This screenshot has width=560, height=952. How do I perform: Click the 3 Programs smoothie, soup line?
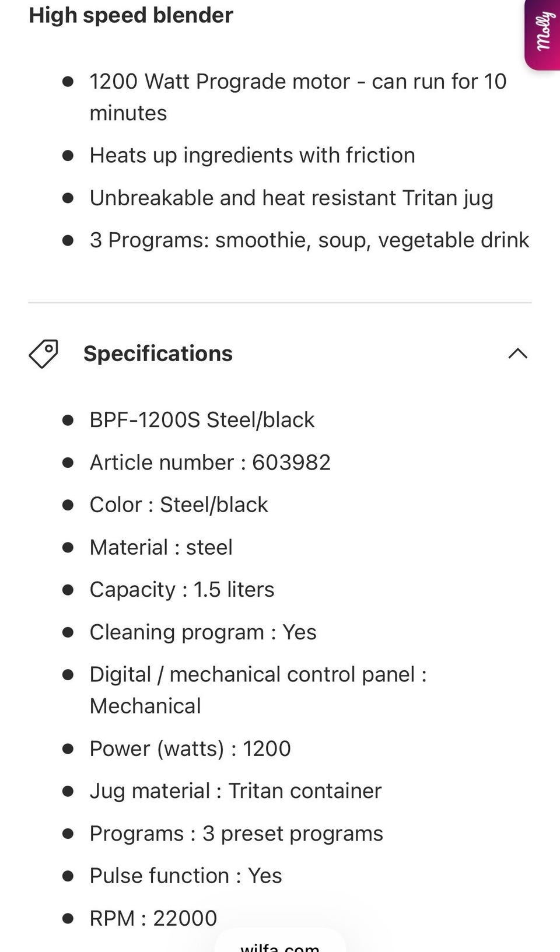click(309, 240)
